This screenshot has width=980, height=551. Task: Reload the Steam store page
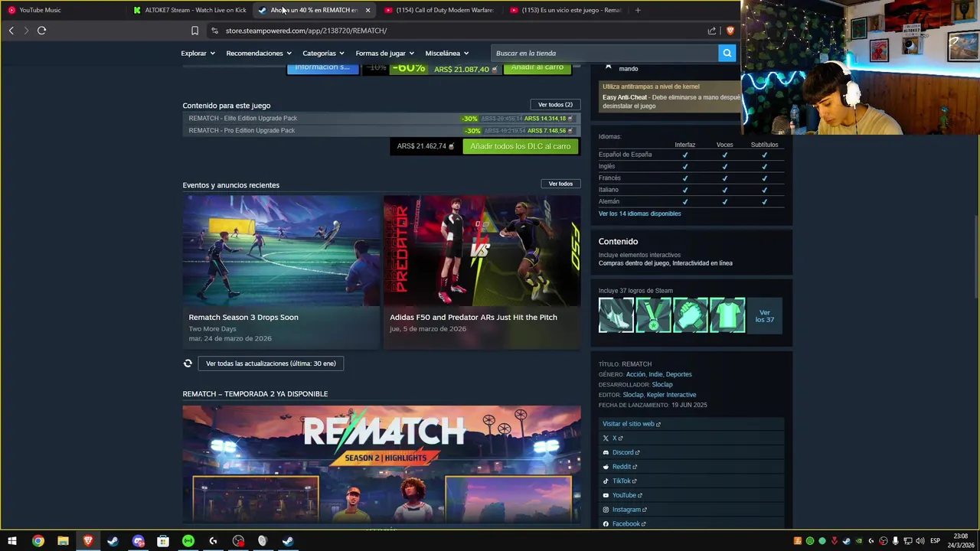click(x=41, y=31)
